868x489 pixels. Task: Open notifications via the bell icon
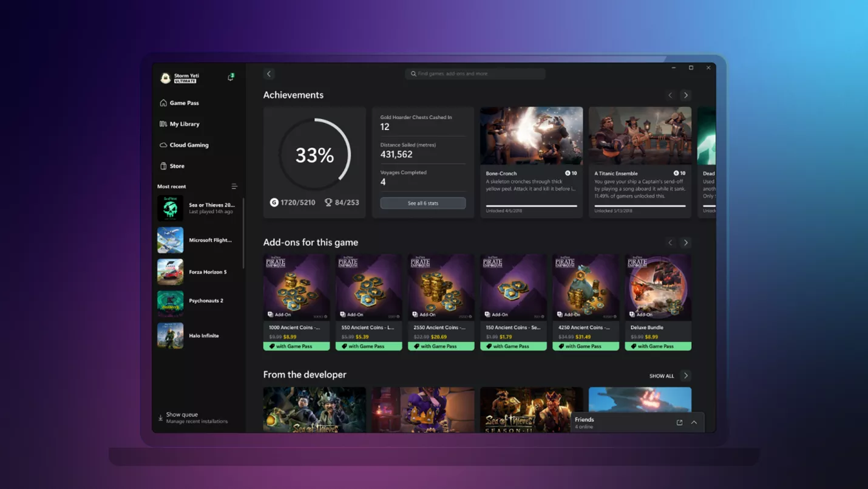pos(229,77)
